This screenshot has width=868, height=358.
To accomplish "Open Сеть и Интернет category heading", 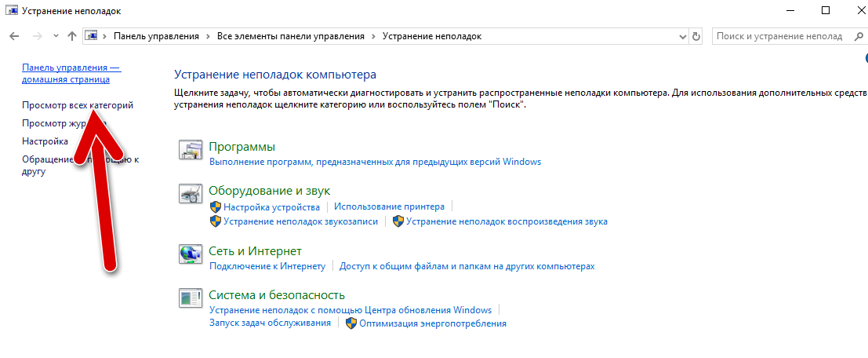I will point(255,250).
